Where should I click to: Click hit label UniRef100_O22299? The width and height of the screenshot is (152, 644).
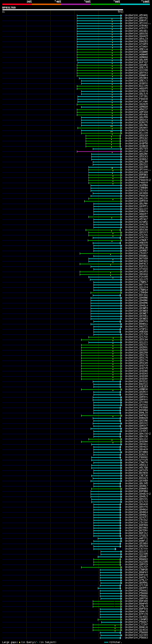(136, 71)
